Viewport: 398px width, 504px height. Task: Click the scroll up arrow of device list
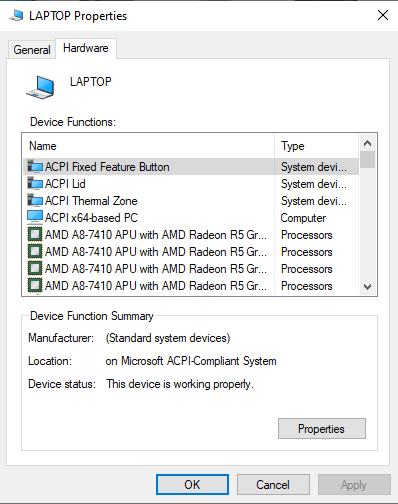coord(367,143)
